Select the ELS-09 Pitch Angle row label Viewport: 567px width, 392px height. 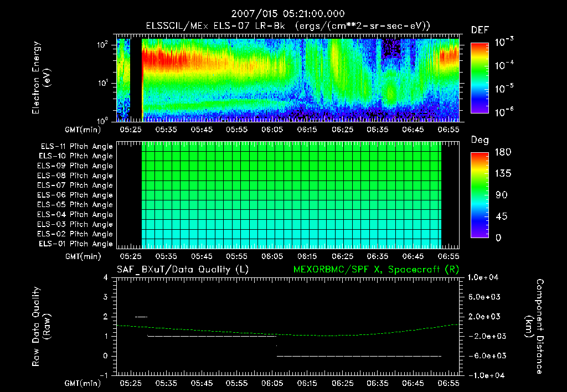75,166
